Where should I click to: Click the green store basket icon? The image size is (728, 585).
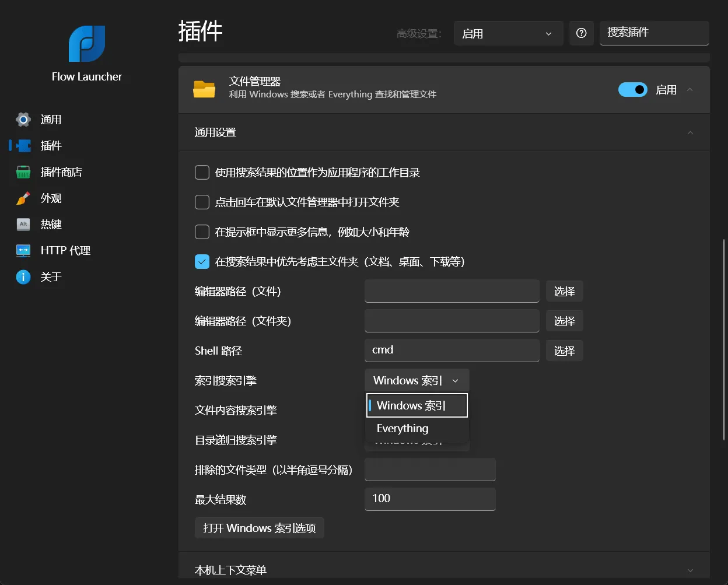23,172
